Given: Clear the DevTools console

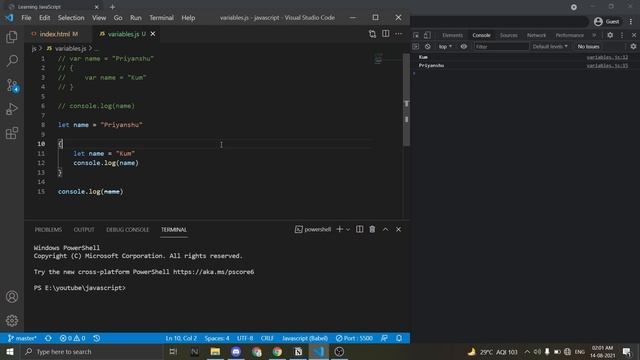Looking at the screenshot, I should 427,47.
